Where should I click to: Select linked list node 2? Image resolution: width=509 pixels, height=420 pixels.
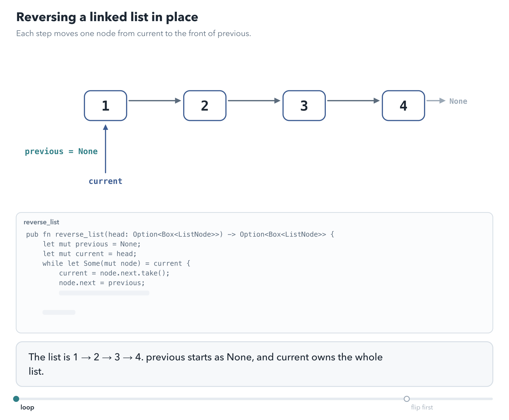pyautogui.click(x=205, y=105)
